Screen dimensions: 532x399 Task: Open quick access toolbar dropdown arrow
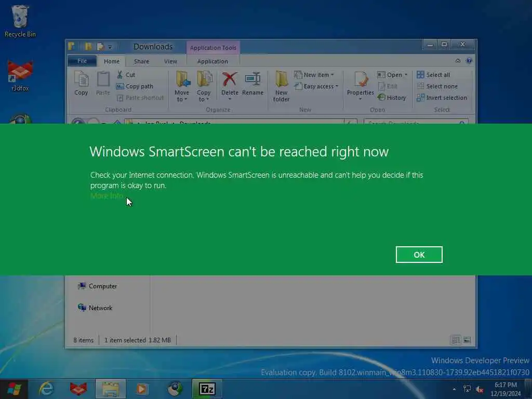110,47
